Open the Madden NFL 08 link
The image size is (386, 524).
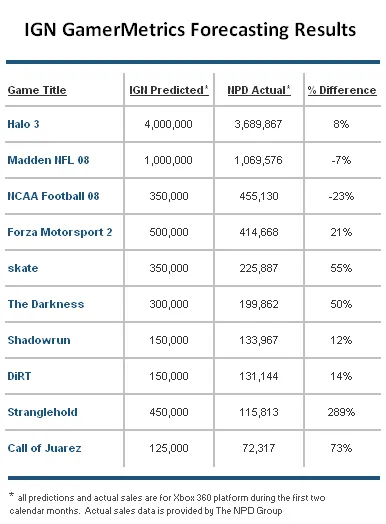48,160
